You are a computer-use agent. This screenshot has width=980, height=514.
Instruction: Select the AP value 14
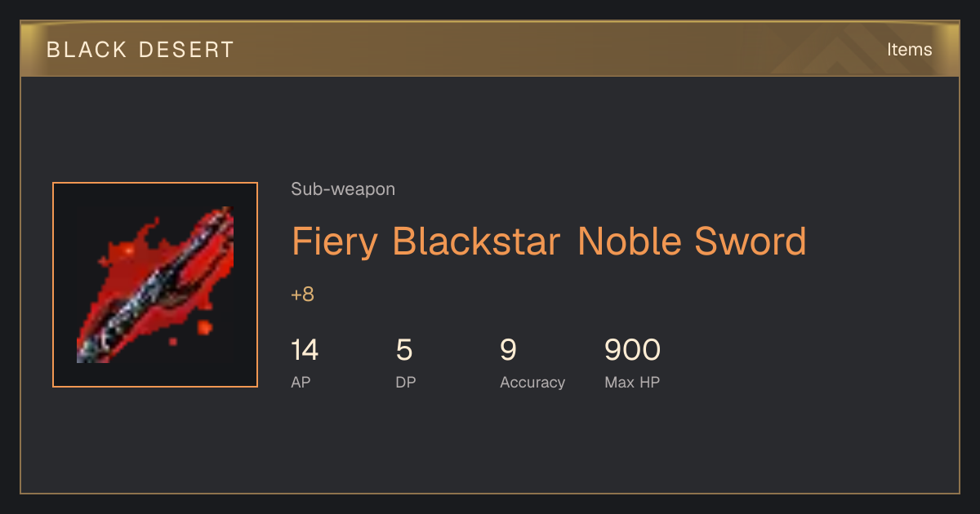pyautogui.click(x=305, y=350)
